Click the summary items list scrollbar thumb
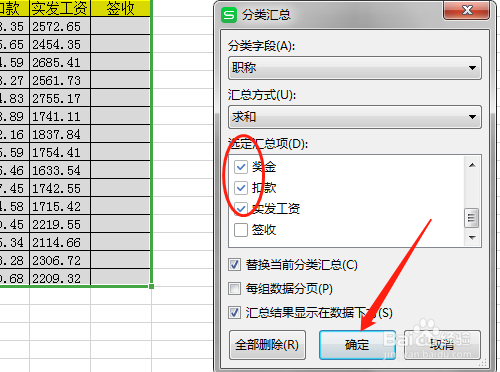Screen dimensions: 500x372 click(472, 218)
